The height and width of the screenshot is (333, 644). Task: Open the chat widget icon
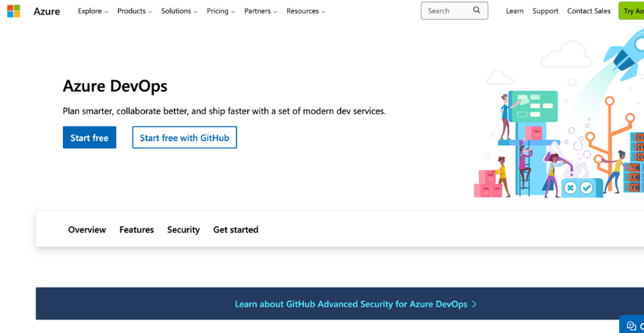[632, 326]
